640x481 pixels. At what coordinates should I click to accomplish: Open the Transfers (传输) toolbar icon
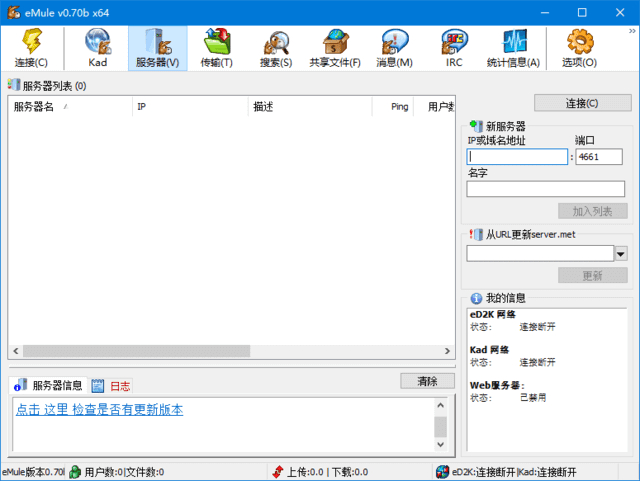tap(217, 48)
